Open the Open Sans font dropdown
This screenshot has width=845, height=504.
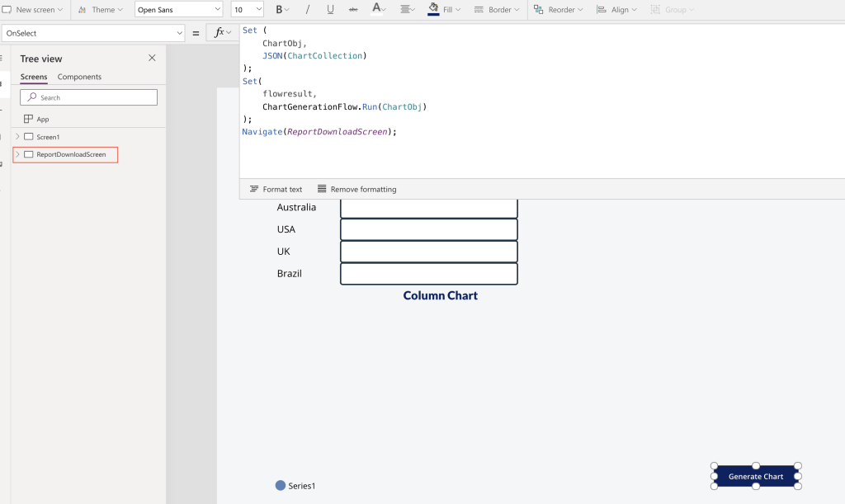coord(179,10)
